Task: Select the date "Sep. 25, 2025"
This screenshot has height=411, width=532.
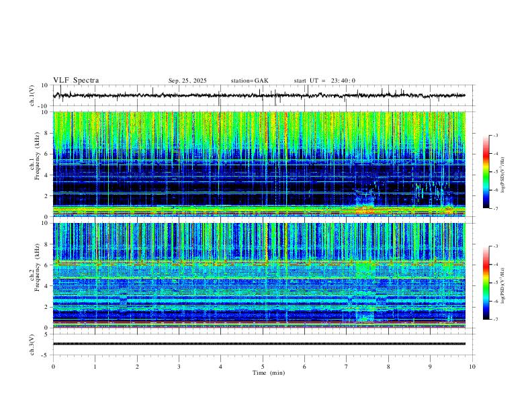Action: 187,81
